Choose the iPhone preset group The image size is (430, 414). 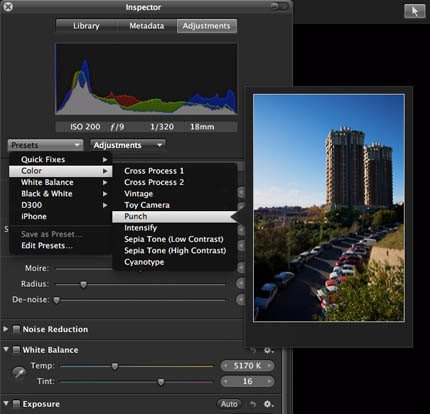[x=61, y=216]
